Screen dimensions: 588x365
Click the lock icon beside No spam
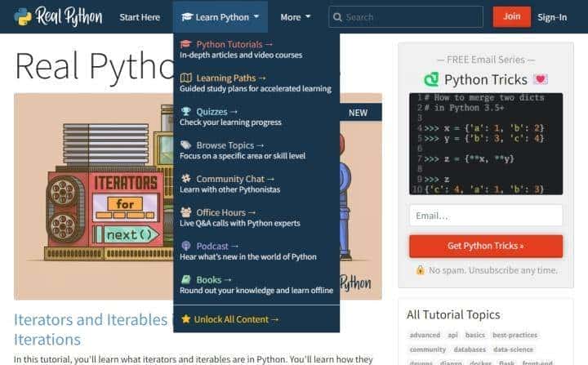click(420, 269)
